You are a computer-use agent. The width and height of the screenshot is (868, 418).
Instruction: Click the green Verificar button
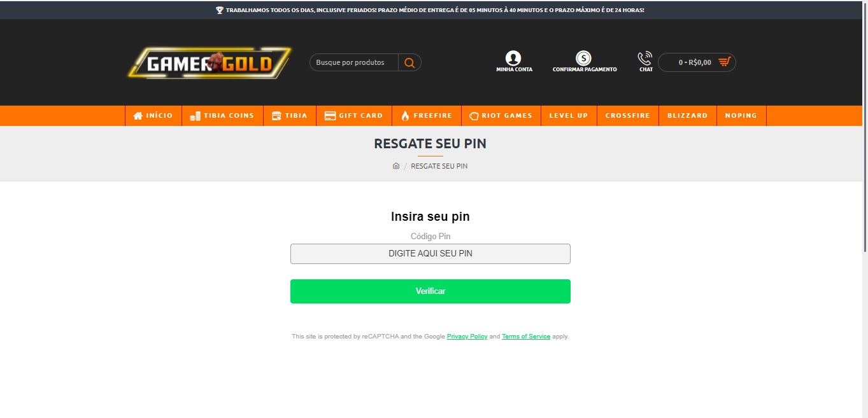[430, 291]
